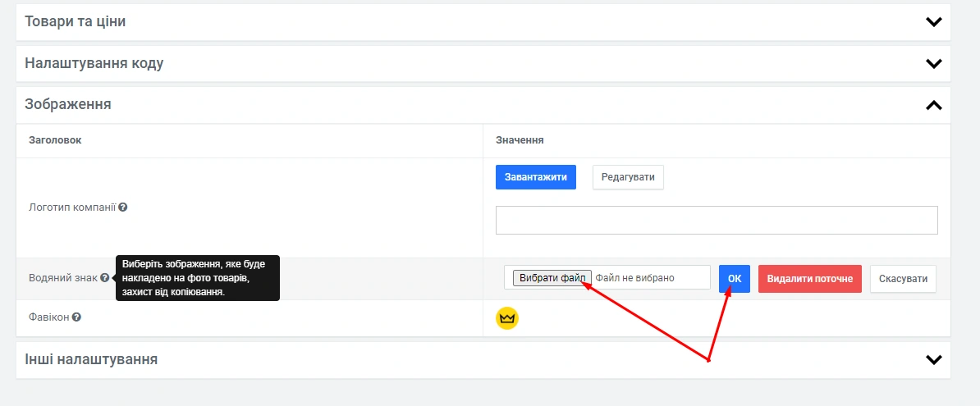980x406 pixels.
Task: Click the empty logo preview box
Action: click(716, 221)
